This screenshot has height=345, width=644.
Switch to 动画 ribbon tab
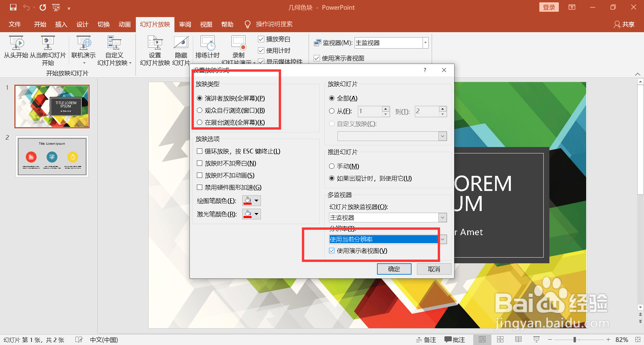(x=125, y=24)
